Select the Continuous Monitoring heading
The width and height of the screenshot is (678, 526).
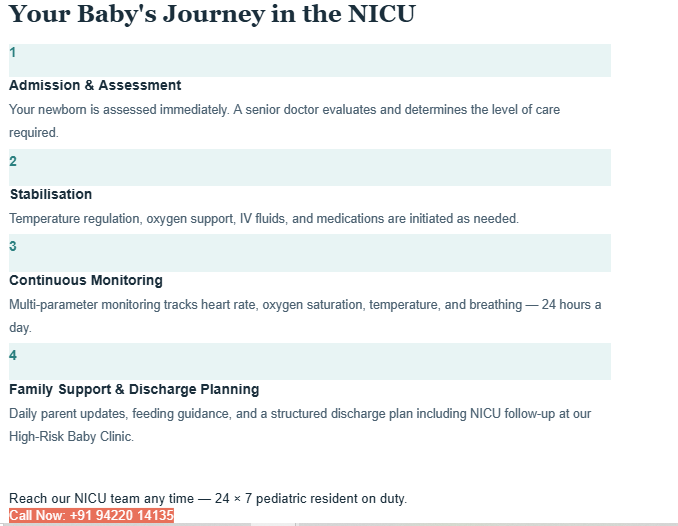(x=86, y=280)
